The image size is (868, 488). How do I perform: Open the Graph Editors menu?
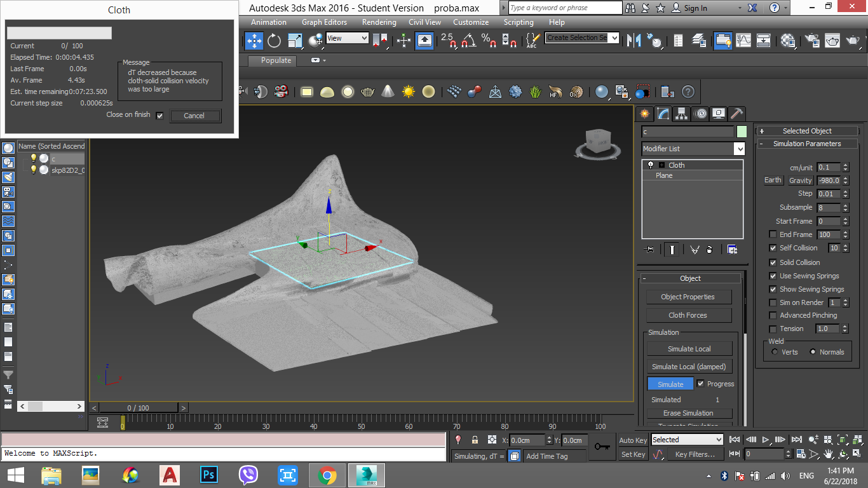click(x=324, y=22)
